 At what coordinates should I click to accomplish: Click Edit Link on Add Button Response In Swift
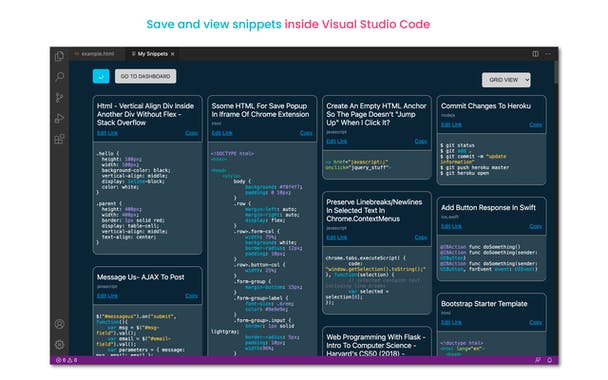(451, 226)
